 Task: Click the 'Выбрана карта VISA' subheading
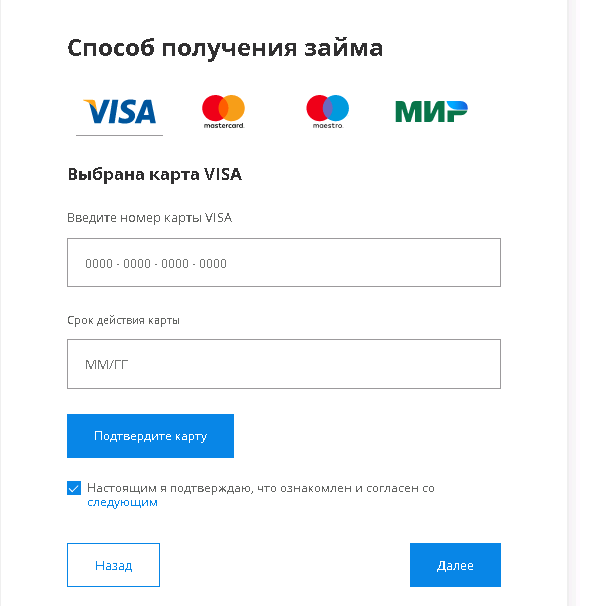155,174
